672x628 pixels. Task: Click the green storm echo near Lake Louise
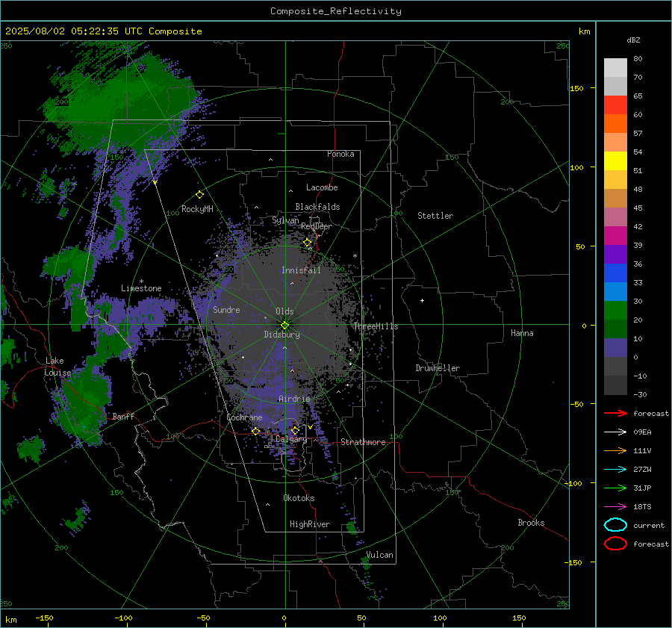[x=81, y=403]
